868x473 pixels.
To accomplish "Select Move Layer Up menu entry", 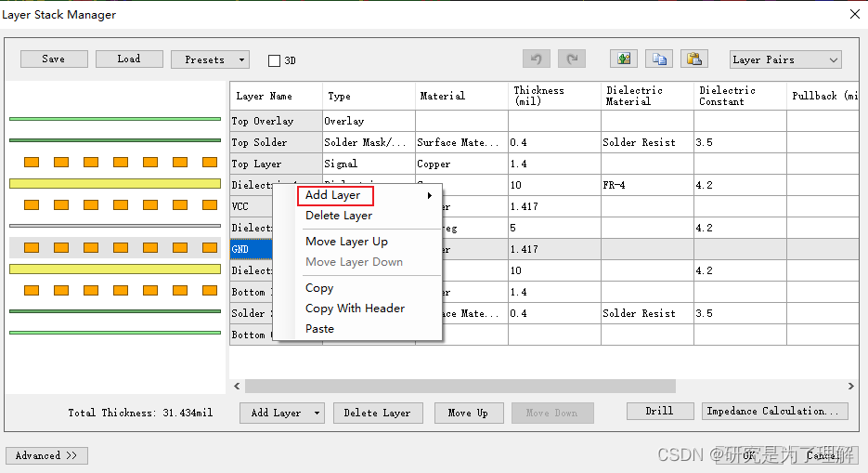I will (346, 242).
